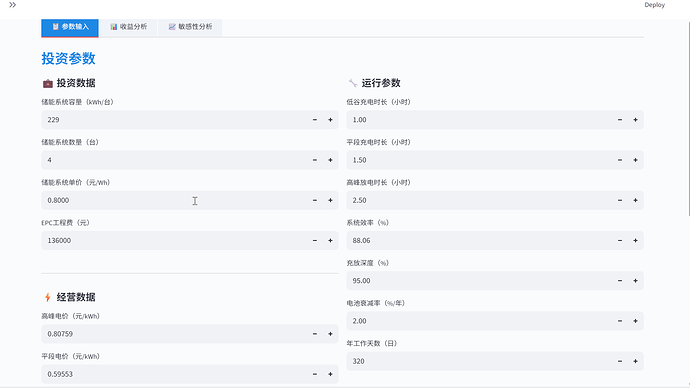Decrease 平段充电时长 with the minus button
This screenshot has height=388, width=690.
click(x=620, y=160)
